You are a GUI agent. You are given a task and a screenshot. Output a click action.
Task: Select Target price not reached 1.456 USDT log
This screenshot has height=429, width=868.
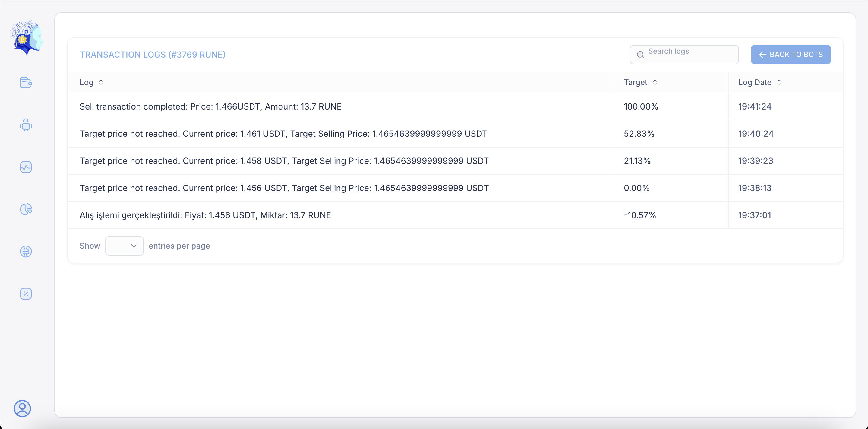point(455,188)
